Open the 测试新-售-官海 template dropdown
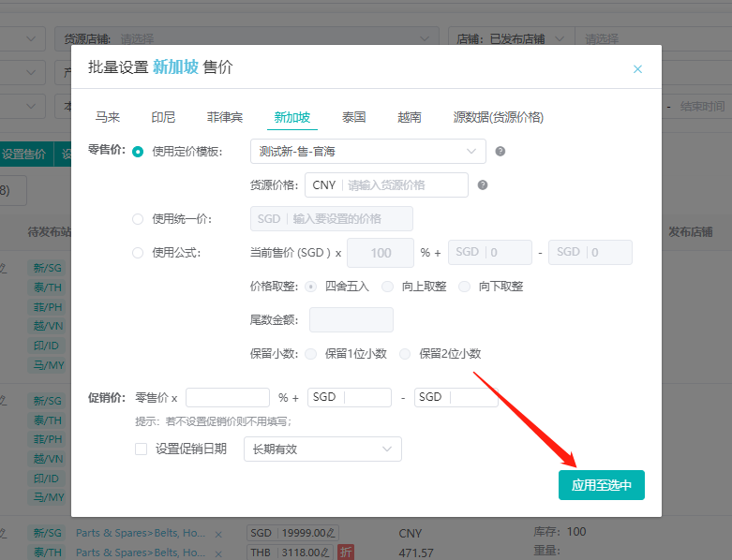This screenshot has width=732, height=560. [367, 151]
